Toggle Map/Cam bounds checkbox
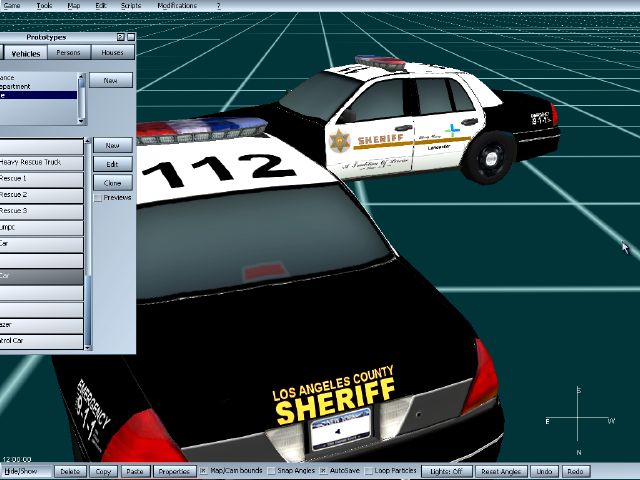640x480 pixels. (x=204, y=470)
